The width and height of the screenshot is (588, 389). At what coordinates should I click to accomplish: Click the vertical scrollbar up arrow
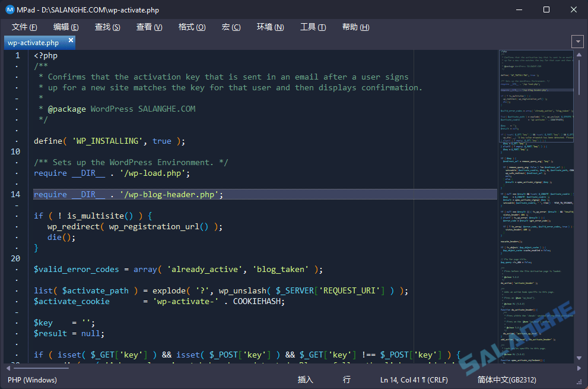pyautogui.click(x=579, y=56)
